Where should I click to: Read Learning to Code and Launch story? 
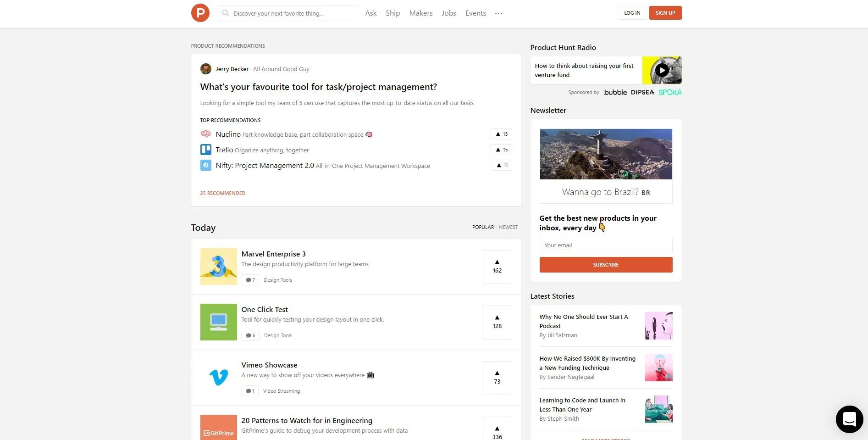[x=582, y=405]
